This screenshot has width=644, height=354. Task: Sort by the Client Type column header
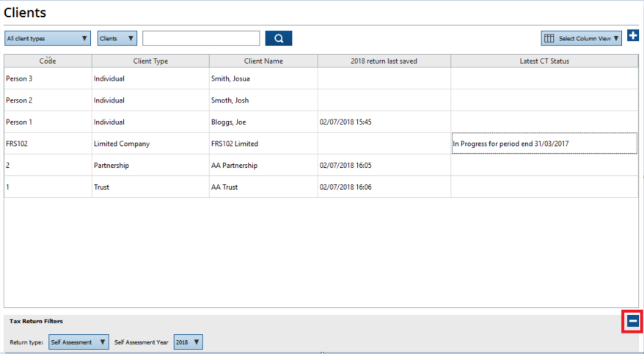tap(150, 61)
